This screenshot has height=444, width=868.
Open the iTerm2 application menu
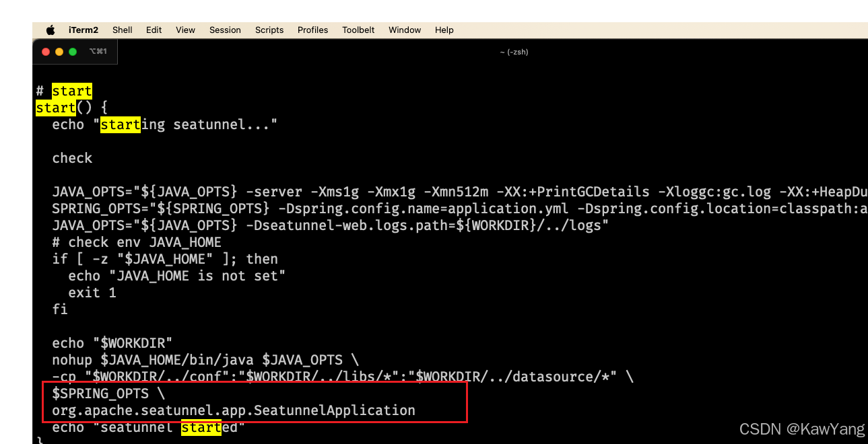click(x=84, y=30)
